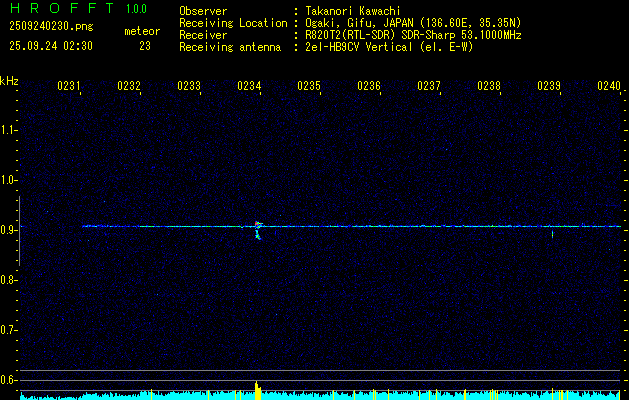The image size is (629, 400).
Task: Click the 0.7 kHz axis label
Action: pyautogui.click(x=8, y=330)
